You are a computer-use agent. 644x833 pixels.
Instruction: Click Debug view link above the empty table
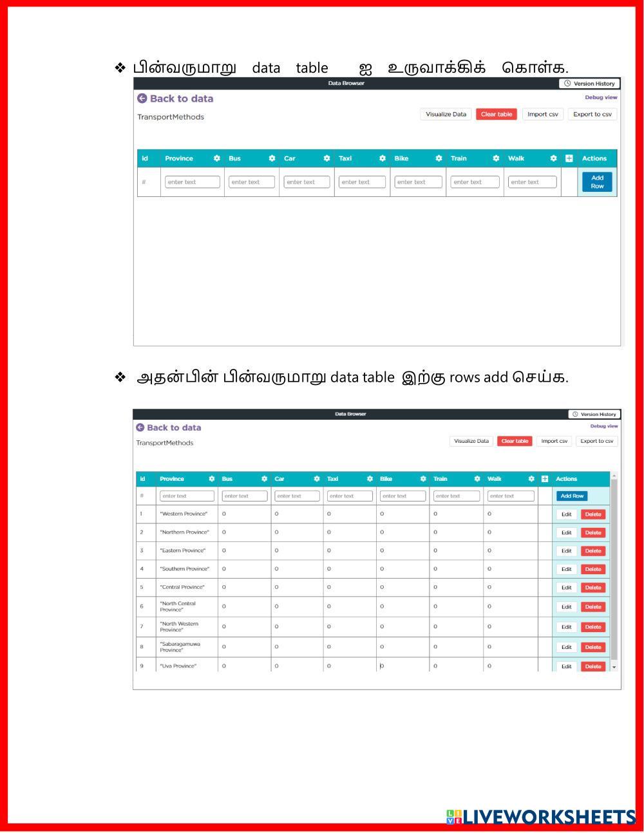click(600, 98)
